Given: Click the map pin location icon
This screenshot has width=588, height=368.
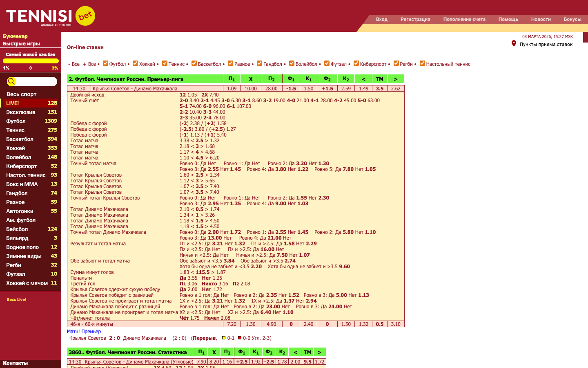Looking at the screenshot, I should (x=514, y=43).
